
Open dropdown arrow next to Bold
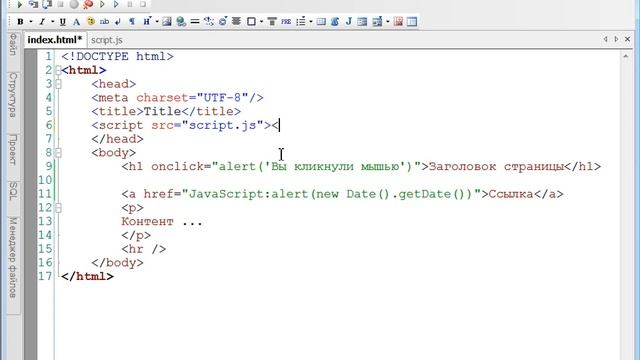31,22
